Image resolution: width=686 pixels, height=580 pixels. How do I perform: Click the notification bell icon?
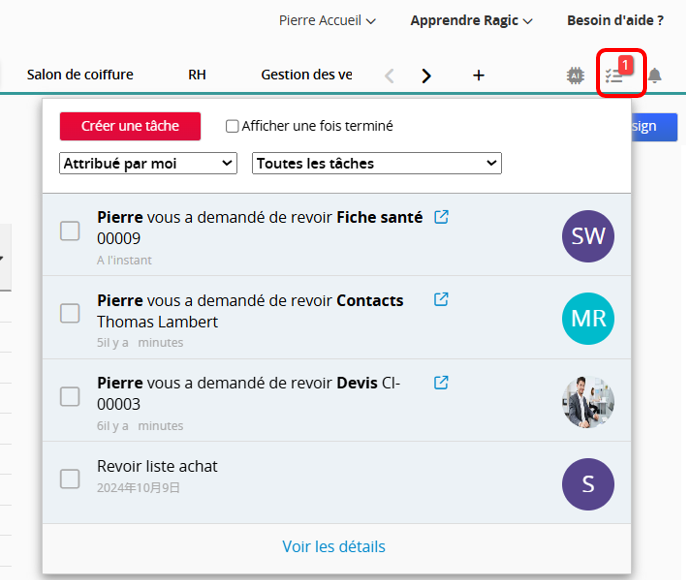coord(654,76)
